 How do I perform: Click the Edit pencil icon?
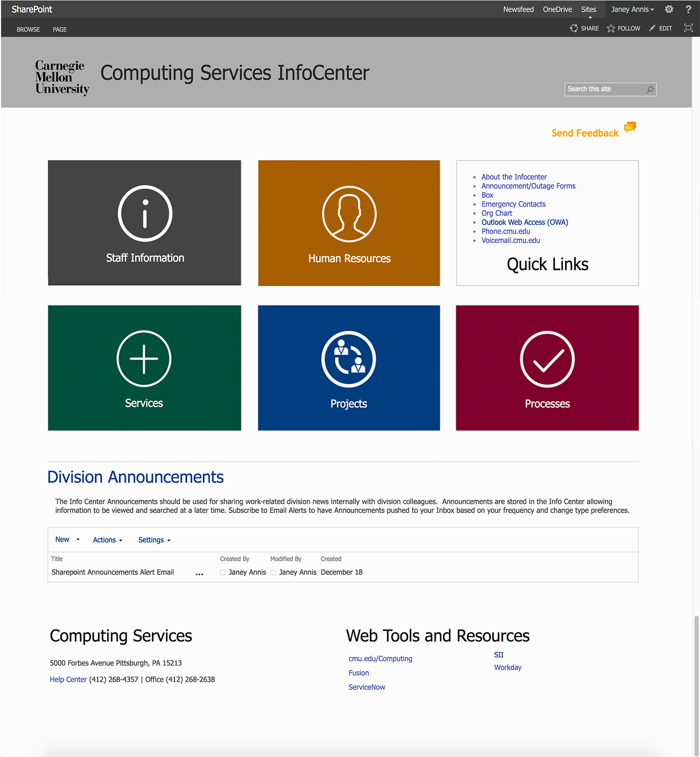pos(652,28)
